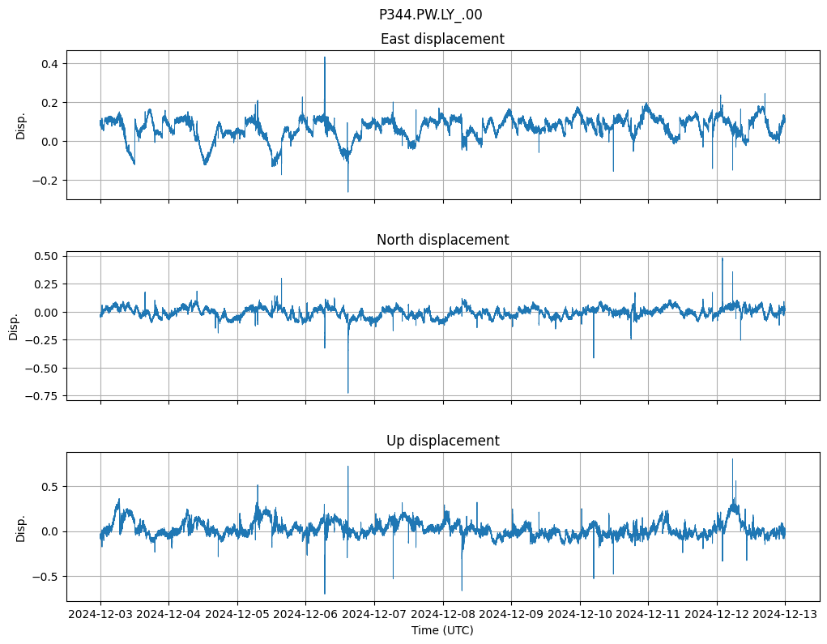Click the tallest spike in East displacement
The image size is (827, 644).
tap(325, 58)
